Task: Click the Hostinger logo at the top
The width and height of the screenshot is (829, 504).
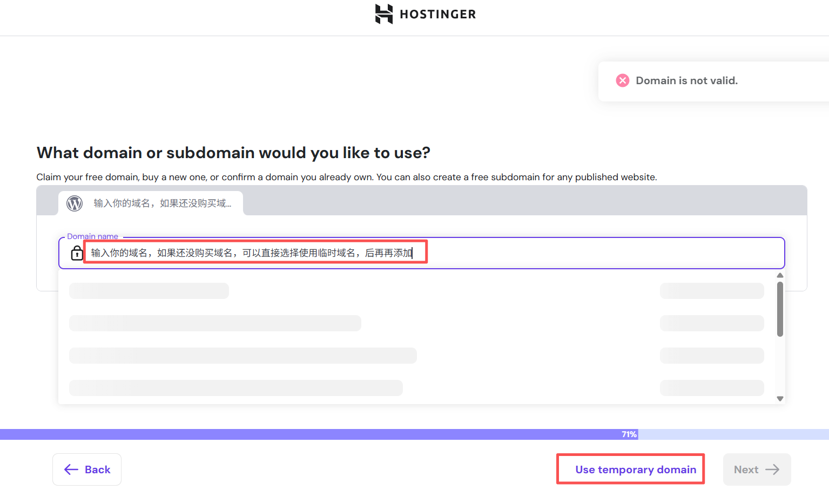Action: [x=424, y=14]
